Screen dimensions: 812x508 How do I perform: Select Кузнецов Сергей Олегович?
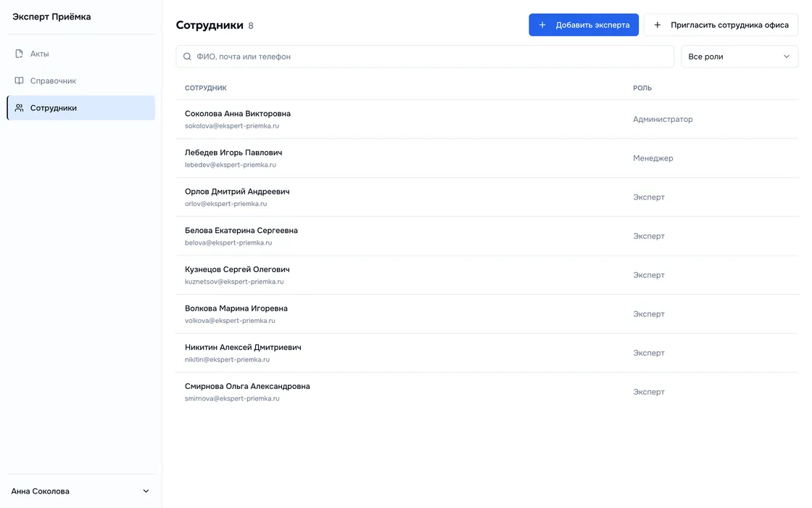point(237,269)
